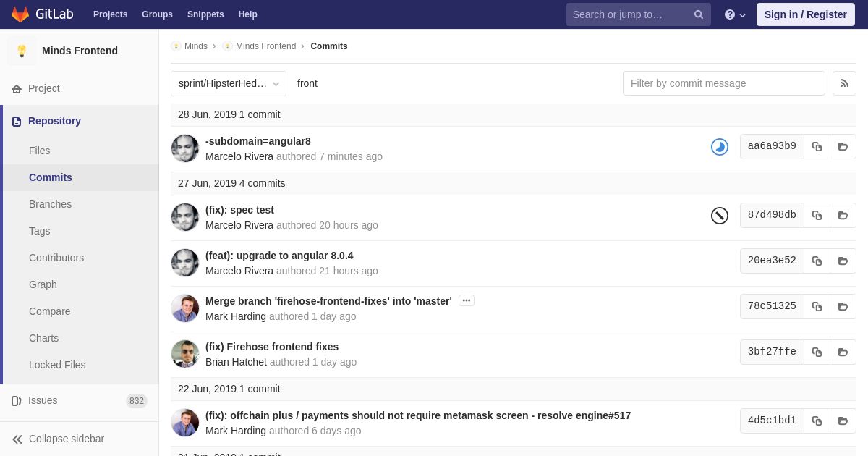Click the Minds breadcrumb link
This screenshot has width=868, height=456.
(196, 46)
